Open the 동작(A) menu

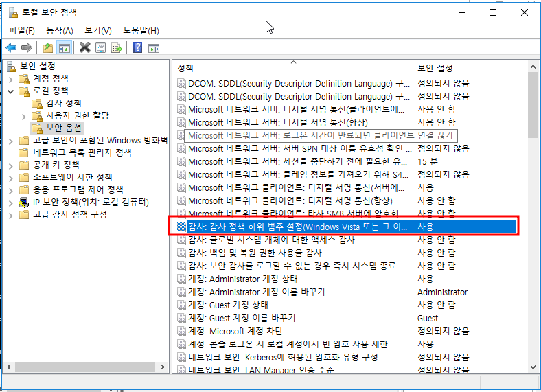tap(60, 30)
